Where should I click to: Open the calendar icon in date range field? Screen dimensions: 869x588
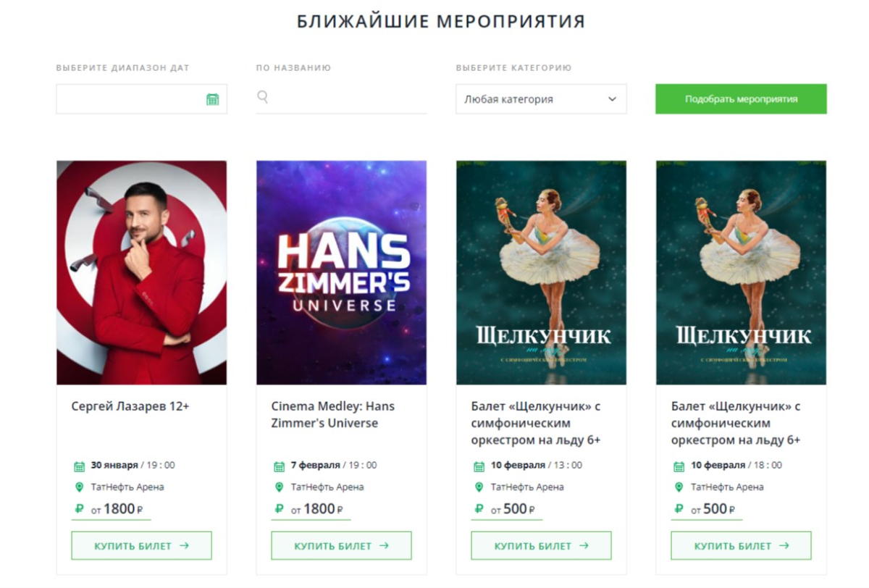tap(212, 99)
